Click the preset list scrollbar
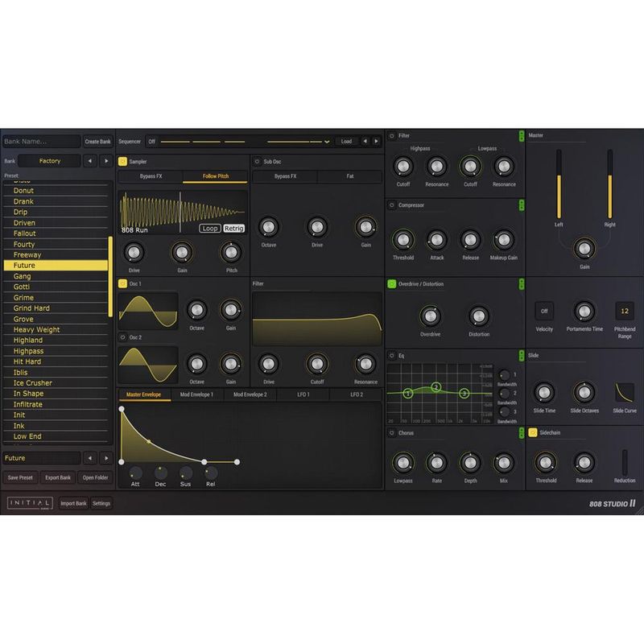The width and height of the screenshot is (644, 644). [x=110, y=276]
